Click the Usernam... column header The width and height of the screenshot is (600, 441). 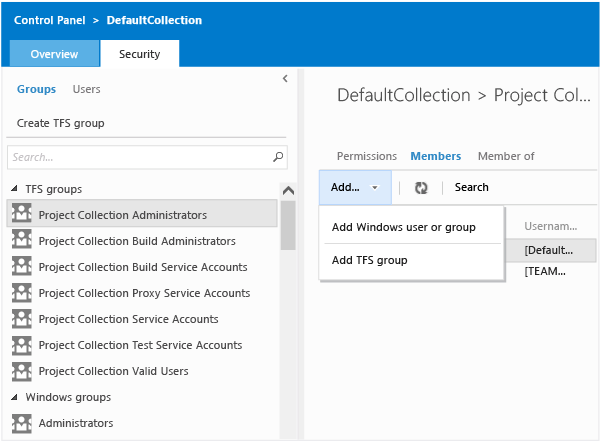point(551,226)
